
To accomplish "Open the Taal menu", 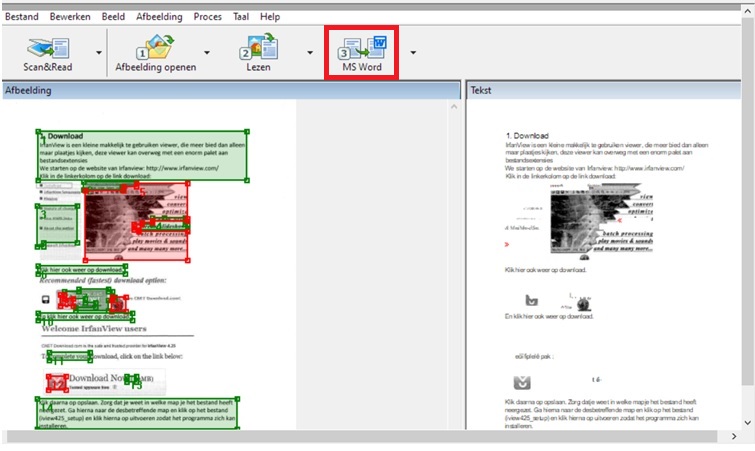I will pyautogui.click(x=240, y=17).
